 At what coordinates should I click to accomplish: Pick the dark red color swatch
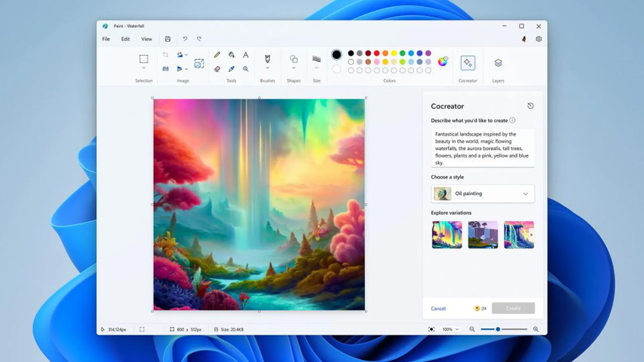[368, 53]
